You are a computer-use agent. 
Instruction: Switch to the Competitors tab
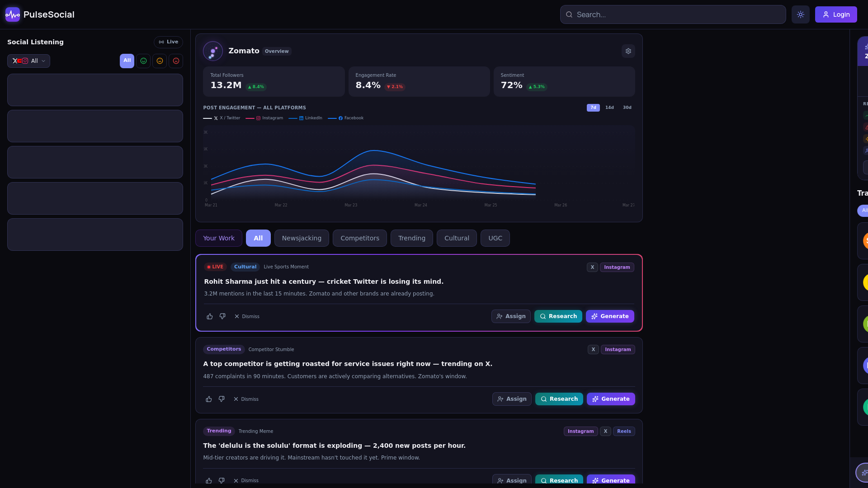tap(360, 238)
